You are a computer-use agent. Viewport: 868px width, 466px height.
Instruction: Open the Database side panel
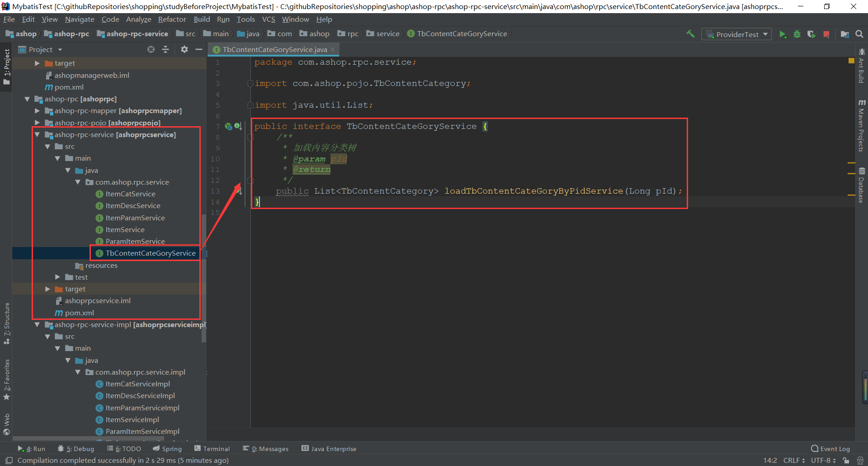[x=862, y=185]
